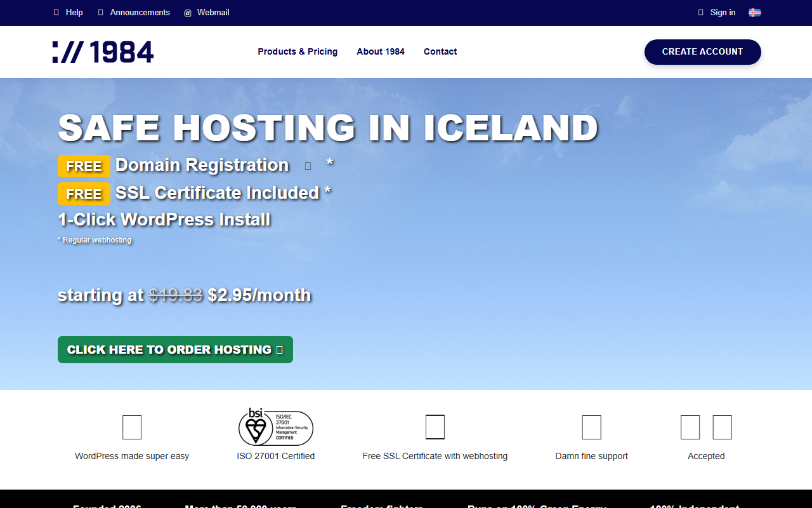Click the $2.95/month price text
Viewport: 812px width, 508px height.
point(259,295)
